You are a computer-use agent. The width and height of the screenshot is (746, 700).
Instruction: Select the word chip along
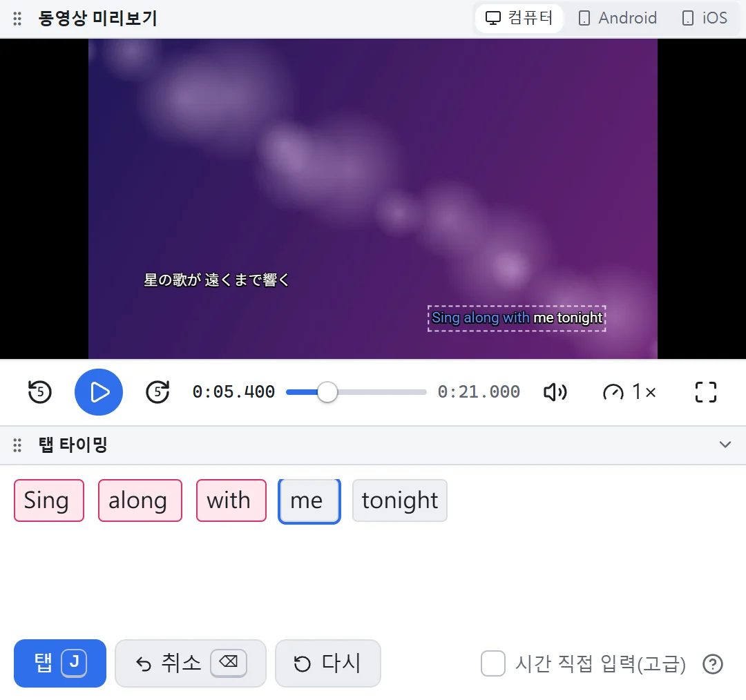[140, 500]
